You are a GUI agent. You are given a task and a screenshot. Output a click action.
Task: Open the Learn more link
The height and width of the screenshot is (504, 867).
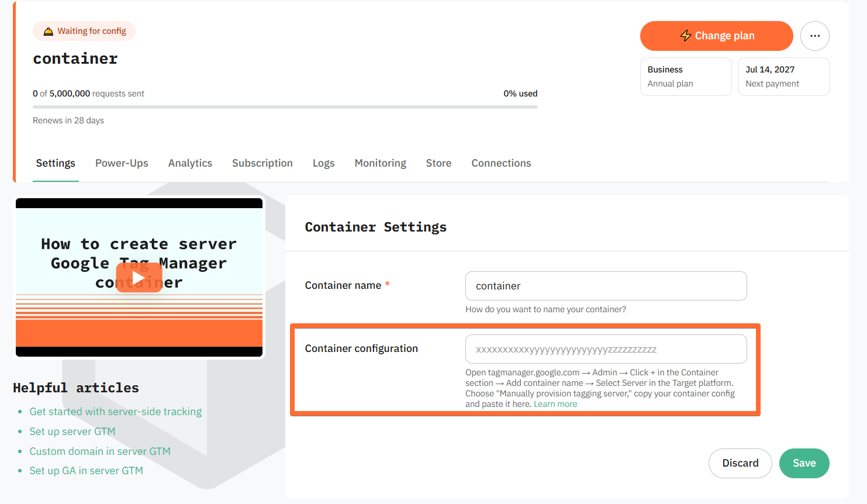tap(555, 404)
